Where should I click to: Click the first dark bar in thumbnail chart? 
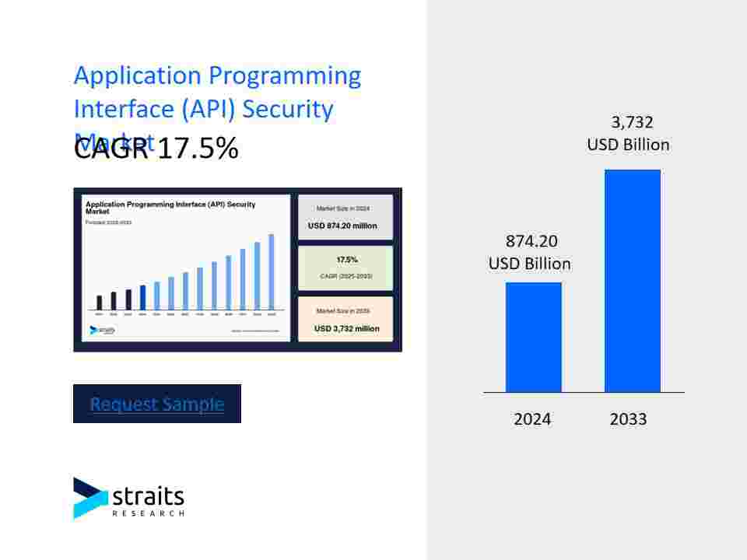click(x=99, y=303)
